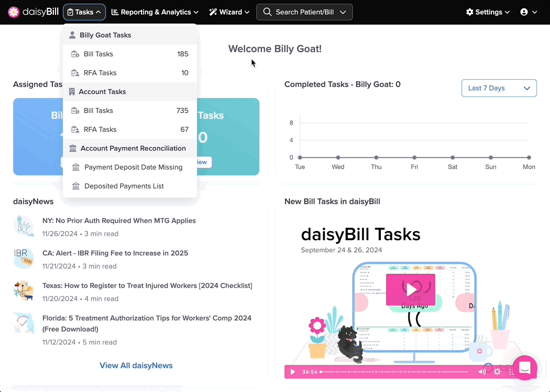Click the Tasks clipboard icon in navbar
Image resolution: width=550 pixels, height=392 pixels.
(x=70, y=12)
